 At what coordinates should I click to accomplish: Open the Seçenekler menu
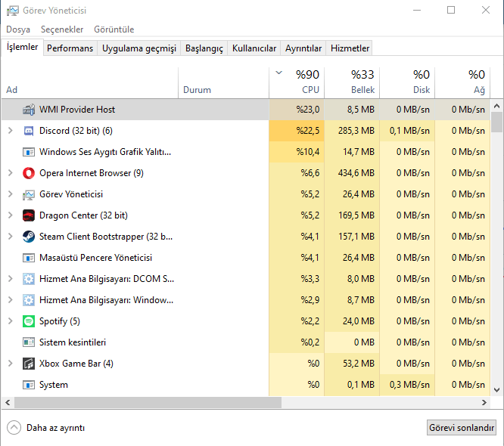pos(62,29)
